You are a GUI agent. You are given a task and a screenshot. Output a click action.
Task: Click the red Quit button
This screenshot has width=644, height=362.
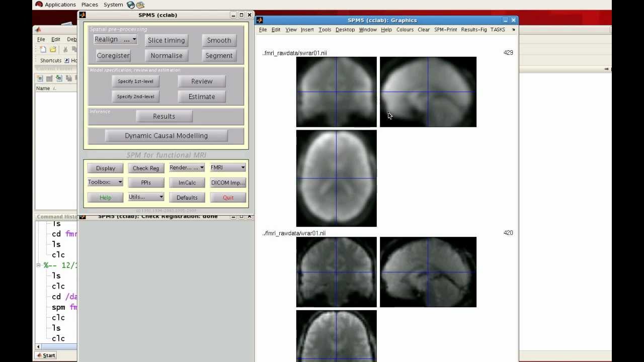coord(228,198)
